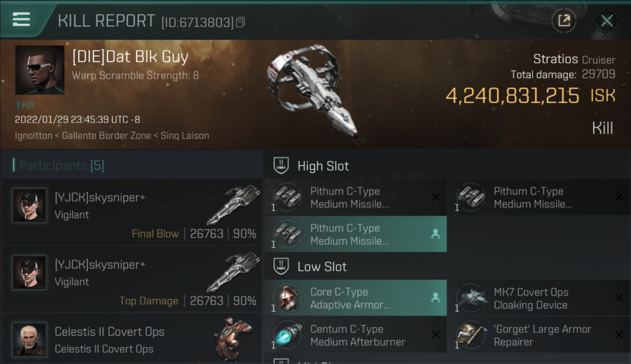Click the 'Gorget' Large Armor Repairer icon
This screenshot has width=631, height=364.
coord(471,335)
